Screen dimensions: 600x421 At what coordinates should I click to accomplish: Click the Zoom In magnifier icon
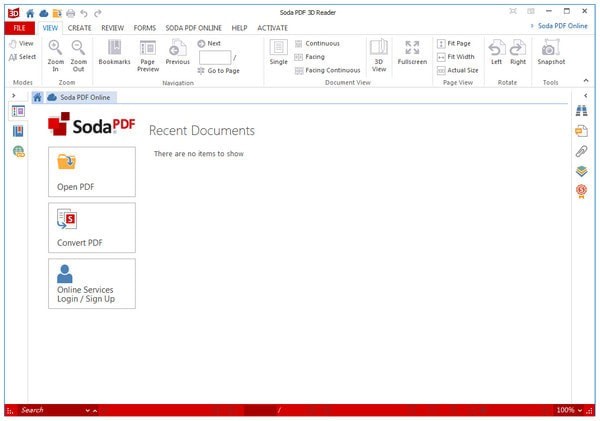(55, 49)
